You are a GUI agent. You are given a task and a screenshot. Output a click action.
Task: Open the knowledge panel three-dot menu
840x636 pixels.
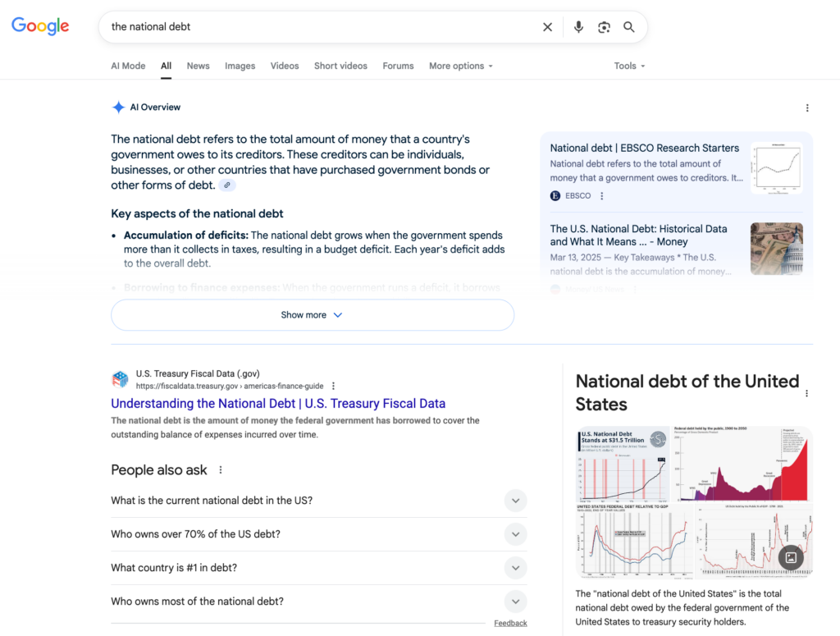pos(807,393)
